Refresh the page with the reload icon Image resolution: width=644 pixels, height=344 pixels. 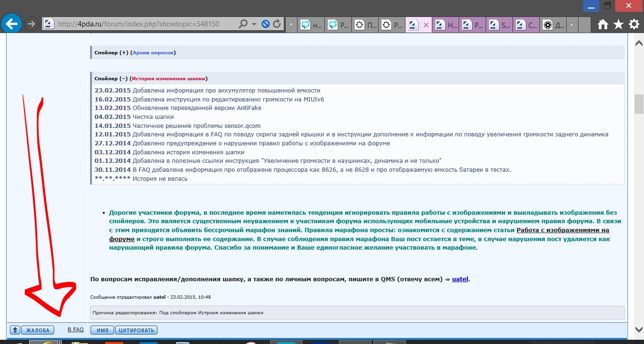click(277, 24)
